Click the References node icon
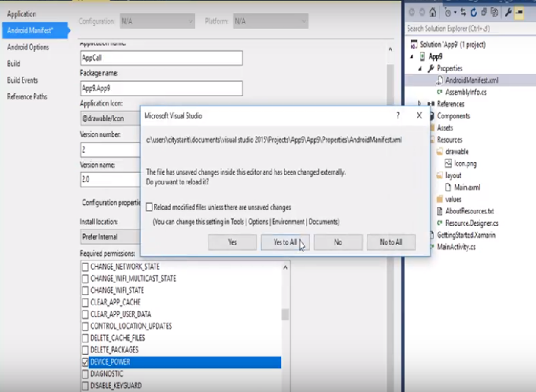The image size is (536, 392). 431,104
